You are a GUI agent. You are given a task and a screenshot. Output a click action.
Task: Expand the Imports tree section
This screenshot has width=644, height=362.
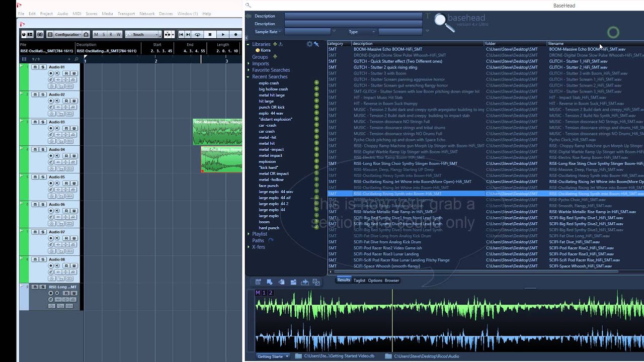click(x=248, y=64)
